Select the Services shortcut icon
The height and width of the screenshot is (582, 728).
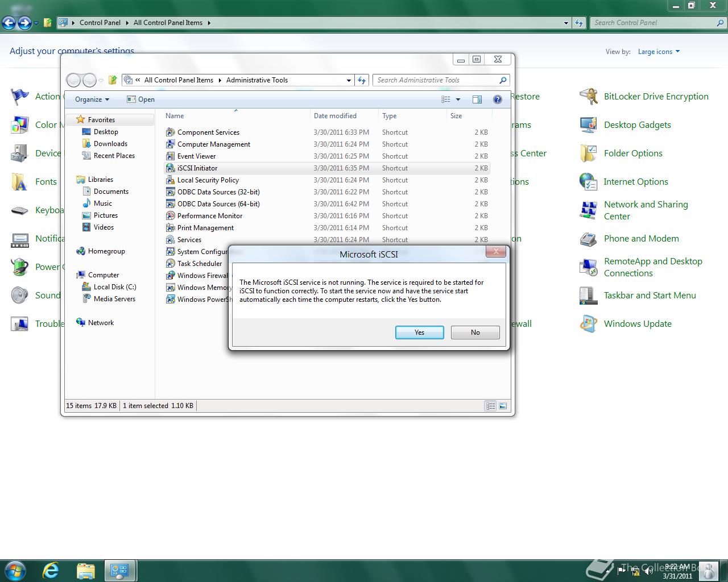(170, 239)
